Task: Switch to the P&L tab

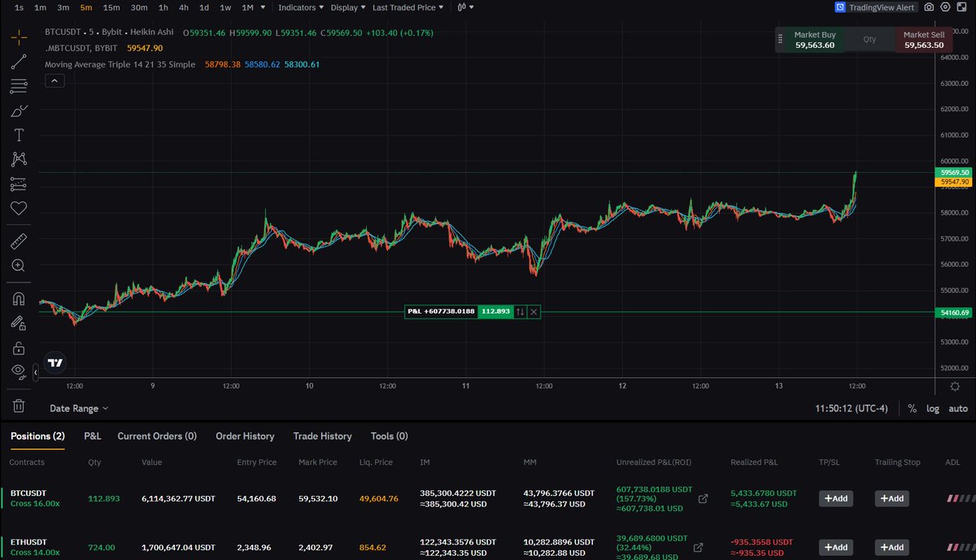Action: pyautogui.click(x=93, y=436)
